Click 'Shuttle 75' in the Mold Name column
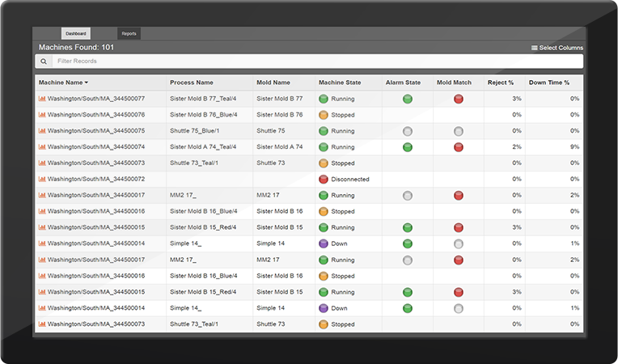Viewport: 618px width, 364px height. pos(271,131)
